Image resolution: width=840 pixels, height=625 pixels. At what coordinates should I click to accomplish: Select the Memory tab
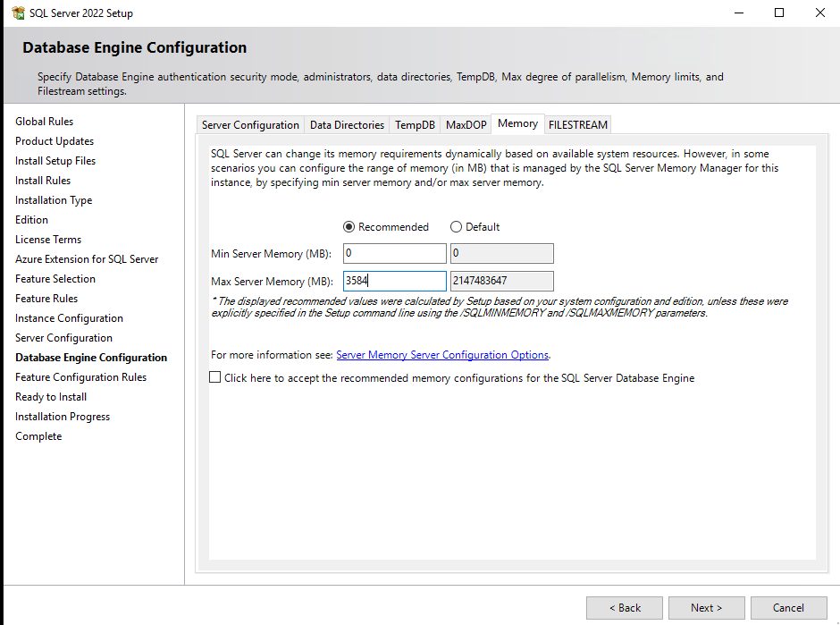pyautogui.click(x=517, y=123)
